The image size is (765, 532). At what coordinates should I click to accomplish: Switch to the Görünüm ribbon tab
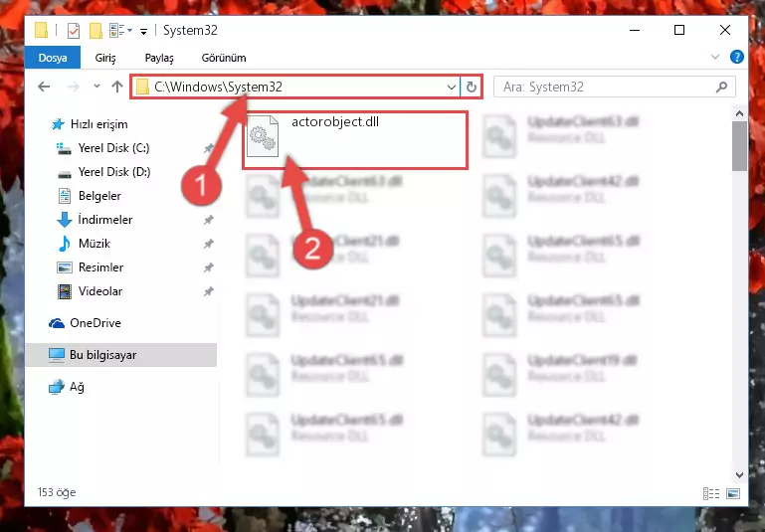pyautogui.click(x=224, y=58)
